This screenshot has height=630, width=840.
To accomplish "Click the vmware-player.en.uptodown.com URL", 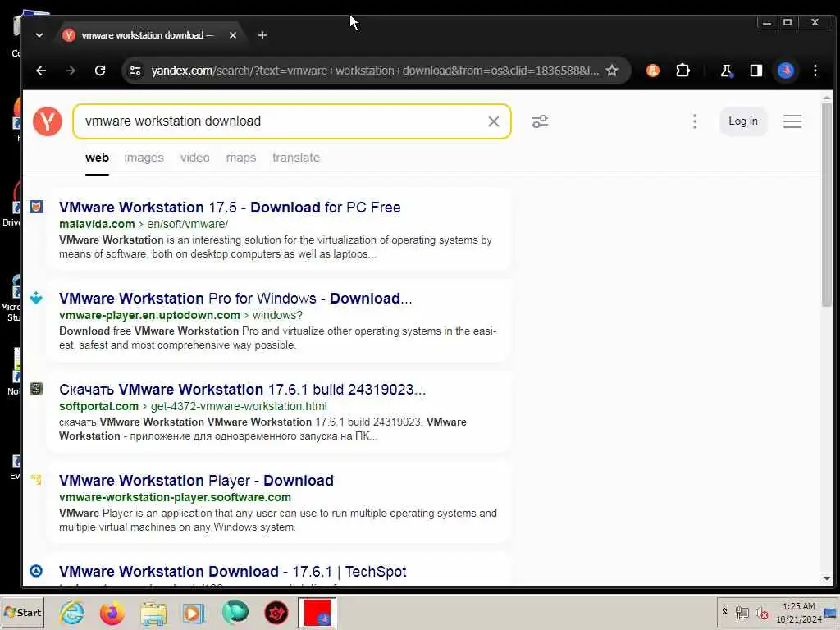I will pyautogui.click(x=149, y=315).
